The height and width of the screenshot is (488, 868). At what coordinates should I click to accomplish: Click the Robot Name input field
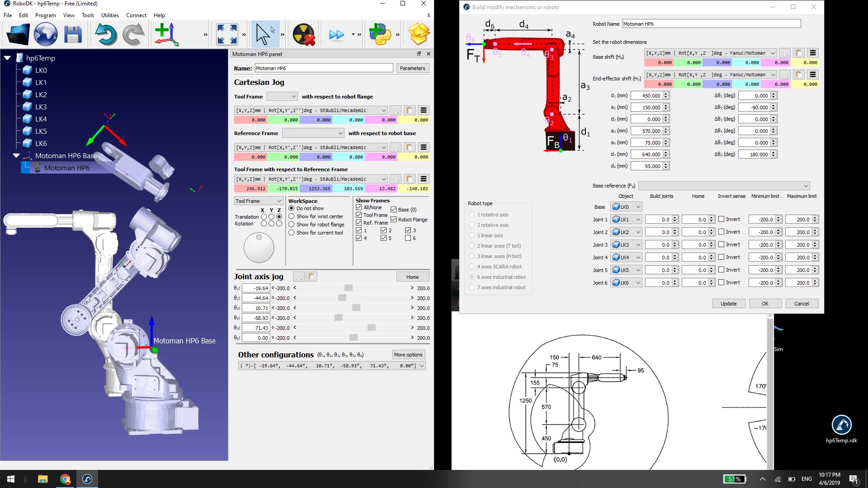tap(711, 23)
